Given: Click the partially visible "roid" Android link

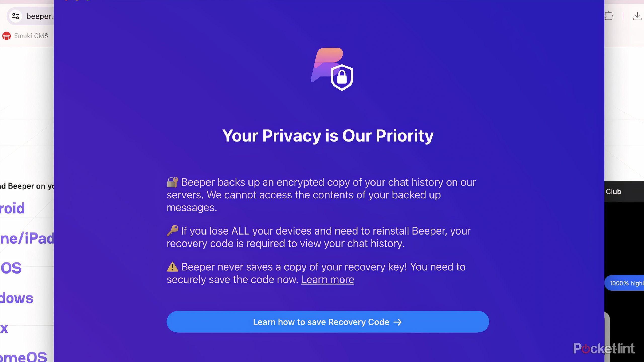Looking at the screenshot, I should pos(13,208).
